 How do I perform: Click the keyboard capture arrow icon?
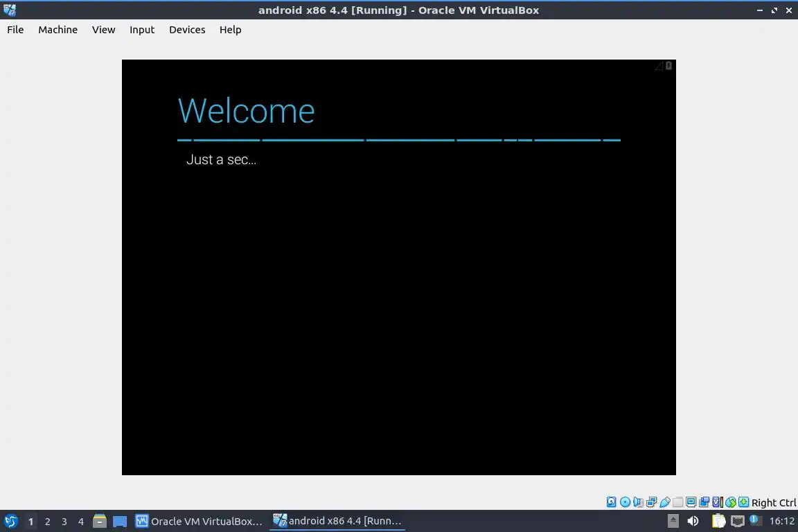click(x=743, y=502)
